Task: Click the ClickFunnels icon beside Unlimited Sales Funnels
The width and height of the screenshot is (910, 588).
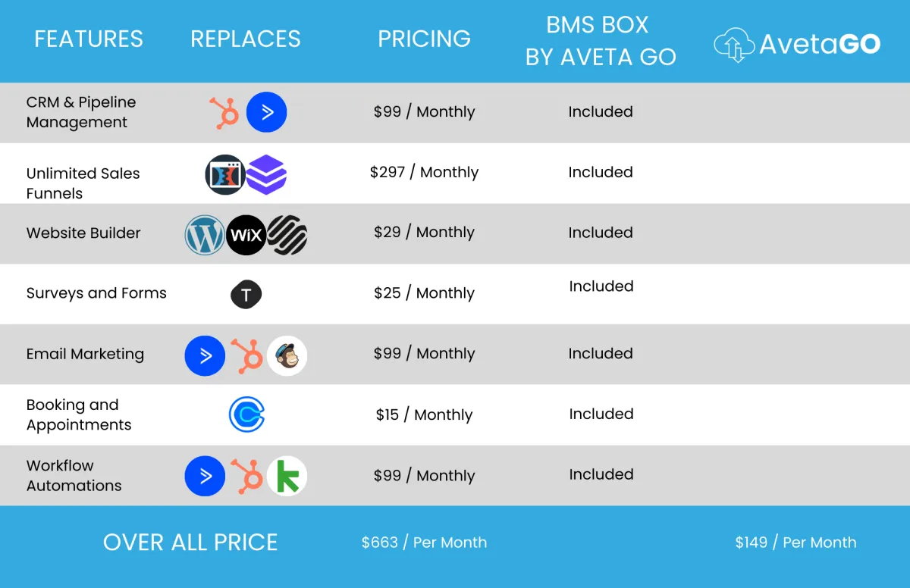Action: click(x=224, y=174)
